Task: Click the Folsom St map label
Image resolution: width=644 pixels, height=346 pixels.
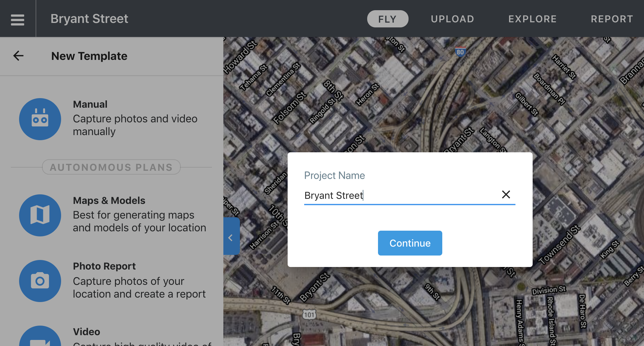Action: (x=290, y=108)
